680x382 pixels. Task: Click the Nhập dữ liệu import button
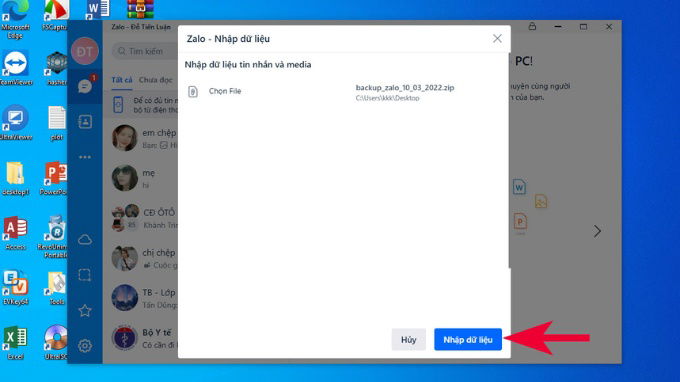click(x=468, y=340)
